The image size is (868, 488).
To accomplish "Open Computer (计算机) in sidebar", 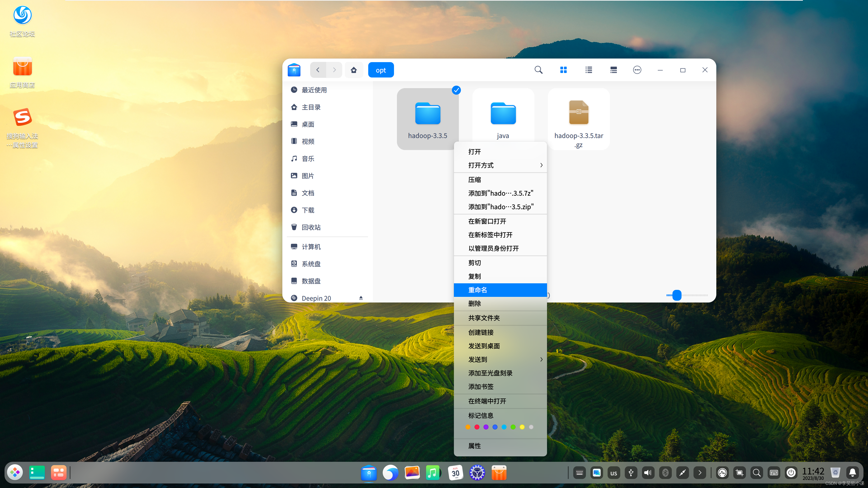I will (327, 247).
